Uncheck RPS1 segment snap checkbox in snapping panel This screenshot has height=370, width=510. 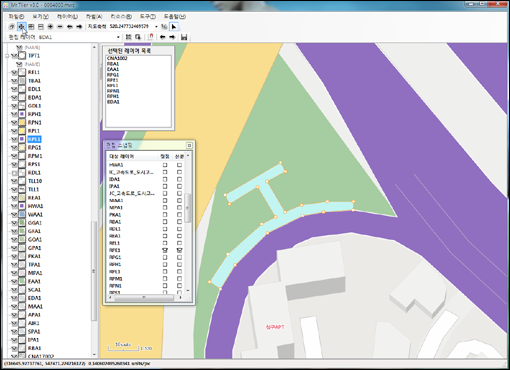[179, 250]
